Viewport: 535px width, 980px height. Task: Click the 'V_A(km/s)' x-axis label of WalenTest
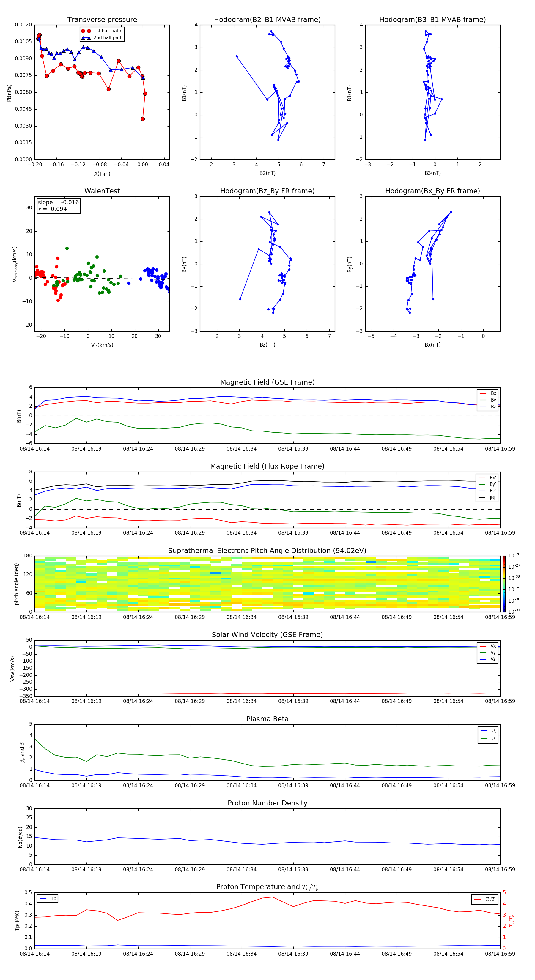click(102, 345)
